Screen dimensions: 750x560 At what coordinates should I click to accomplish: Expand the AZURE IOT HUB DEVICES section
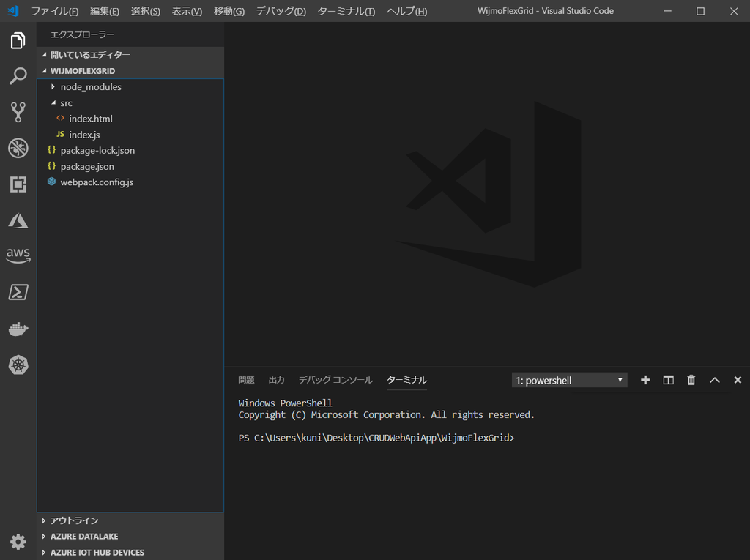[130, 553]
